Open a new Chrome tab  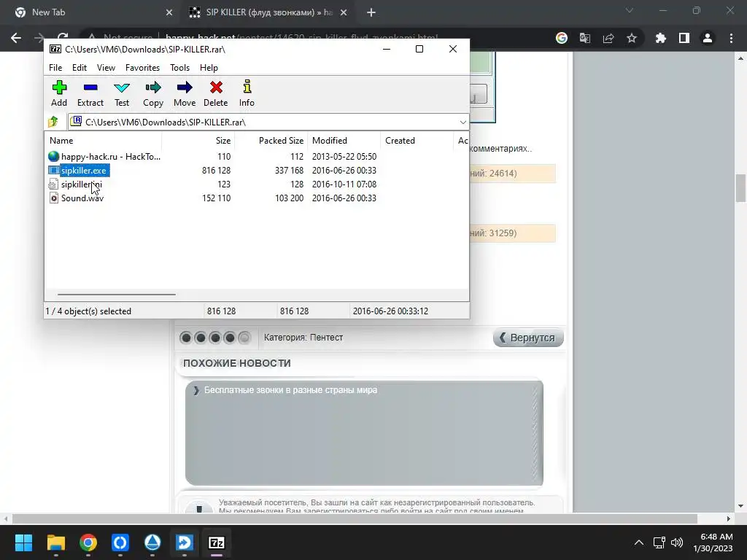coord(371,13)
